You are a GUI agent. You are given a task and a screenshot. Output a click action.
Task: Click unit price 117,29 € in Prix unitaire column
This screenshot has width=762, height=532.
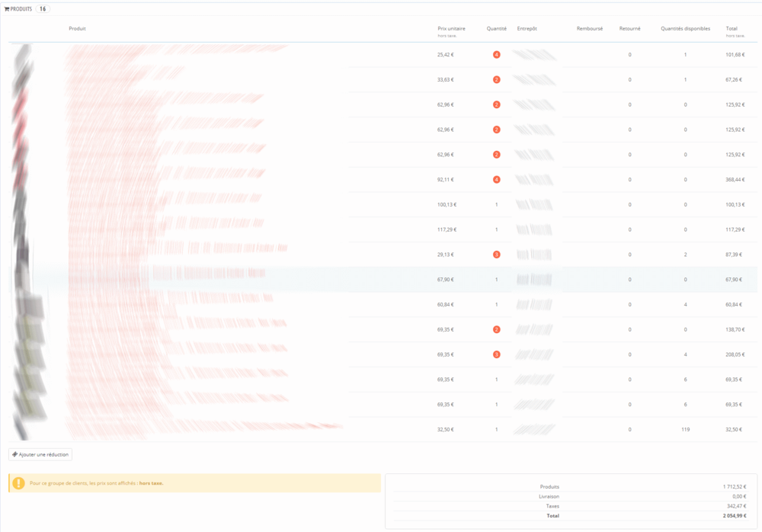point(447,229)
